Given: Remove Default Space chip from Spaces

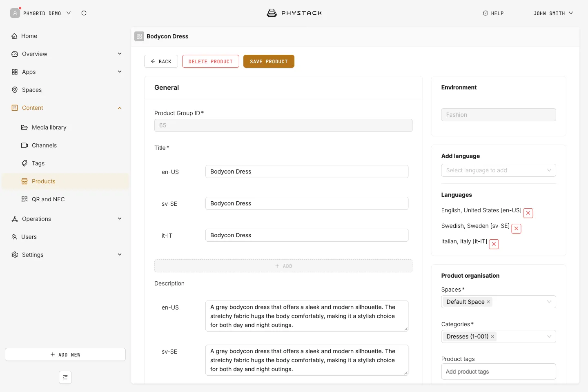Looking at the screenshot, I should (488, 302).
